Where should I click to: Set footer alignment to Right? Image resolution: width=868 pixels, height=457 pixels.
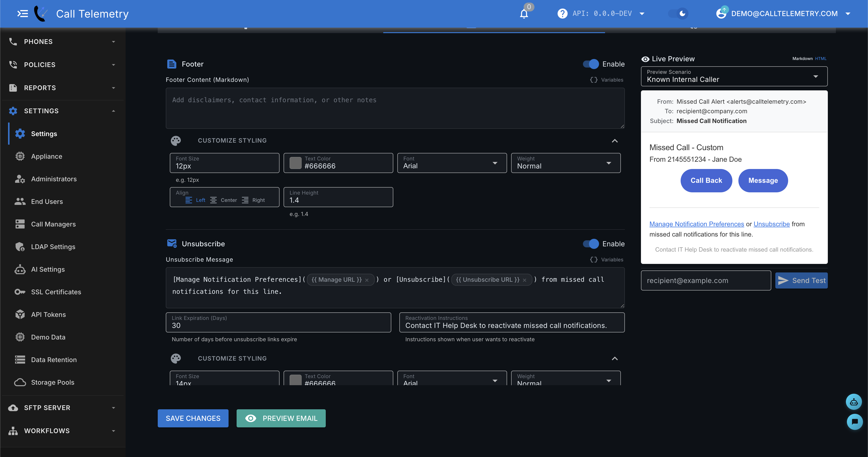253,200
